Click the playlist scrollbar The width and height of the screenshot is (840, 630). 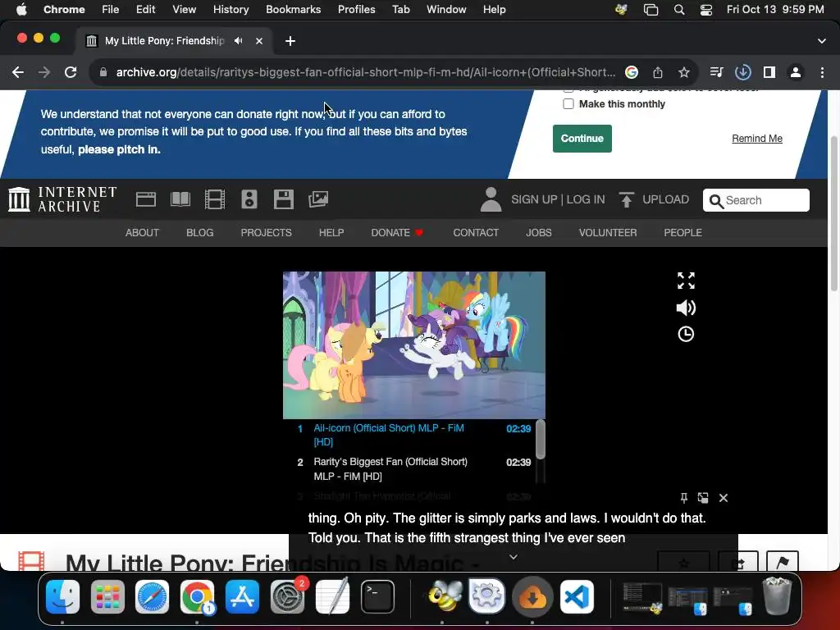click(540, 440)
